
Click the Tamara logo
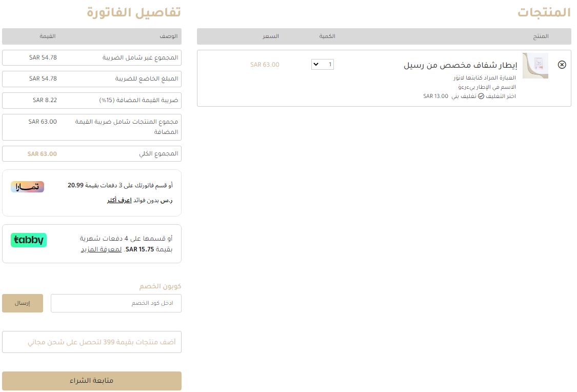pos(28,187)
